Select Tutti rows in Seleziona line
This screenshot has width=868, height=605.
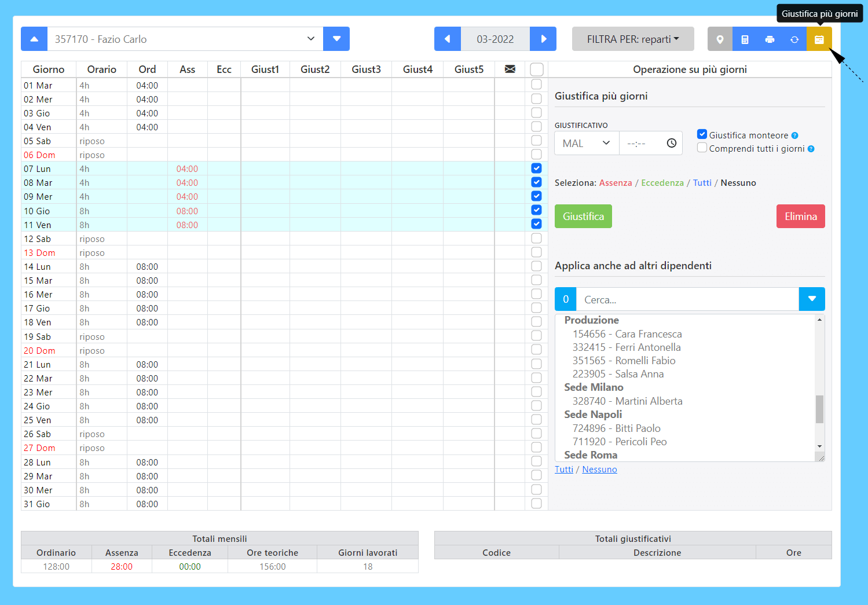click(x=702, y=183)
